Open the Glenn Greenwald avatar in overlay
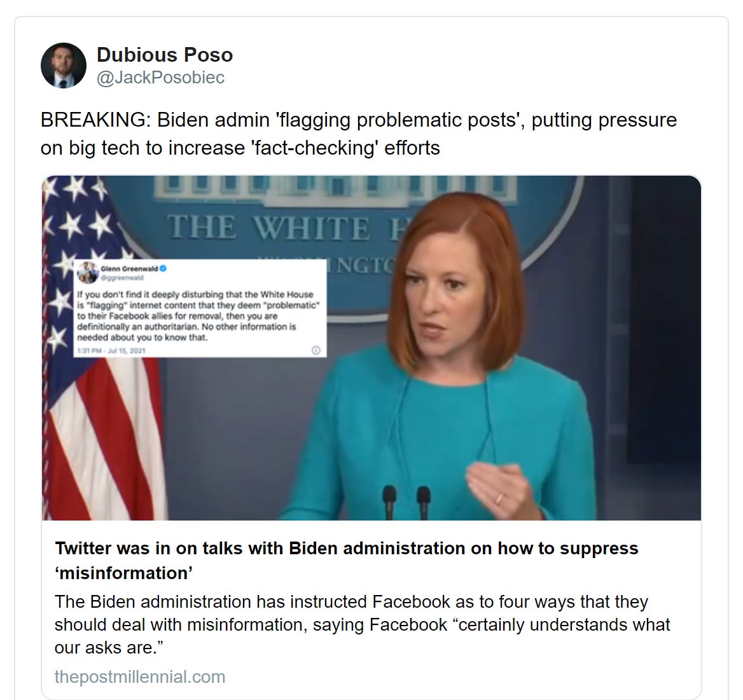The height and width of the screenshot is (700, 743). [88, 272]
